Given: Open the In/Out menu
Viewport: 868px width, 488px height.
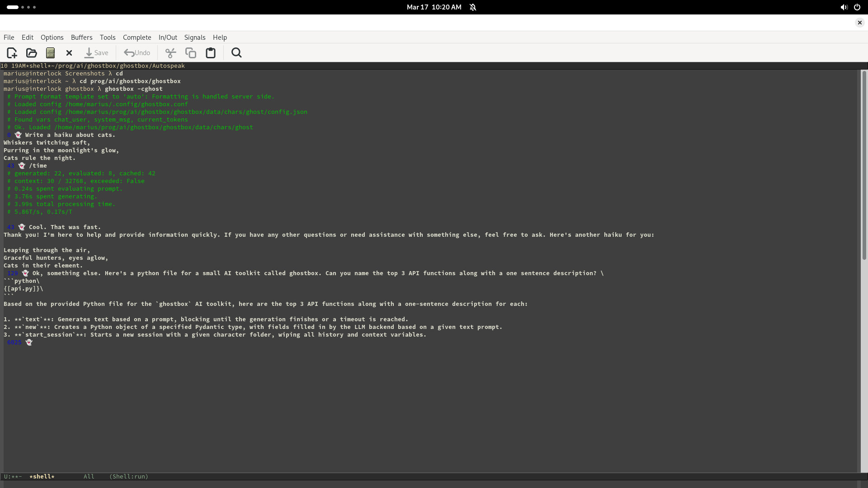Looking at the screenshot, I should pos(167,38).
